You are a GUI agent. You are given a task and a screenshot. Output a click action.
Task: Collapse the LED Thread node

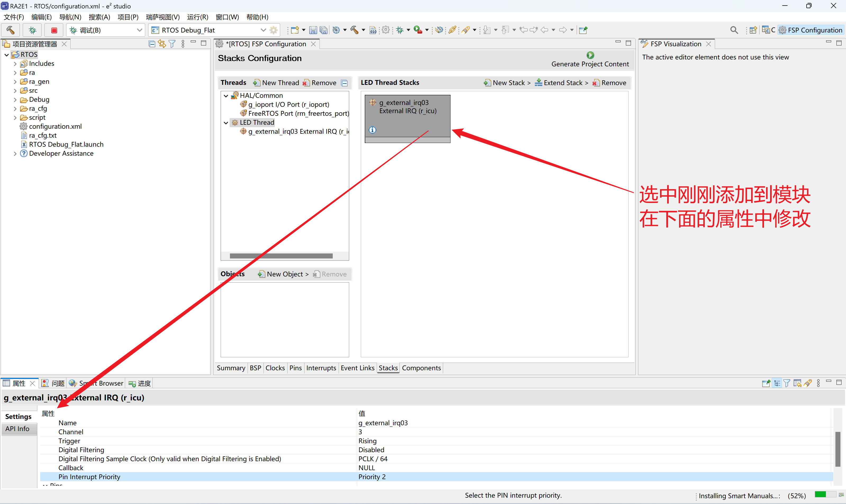coord(226,123)
